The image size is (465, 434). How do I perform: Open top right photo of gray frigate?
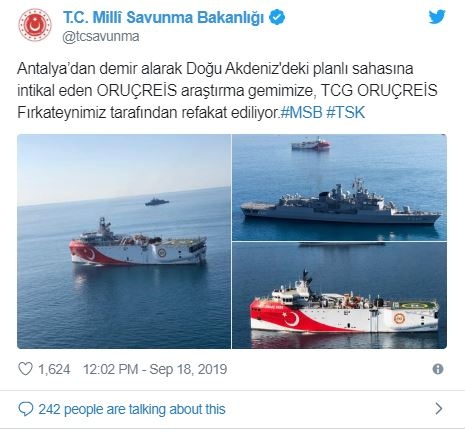click(x=339, y=187)
